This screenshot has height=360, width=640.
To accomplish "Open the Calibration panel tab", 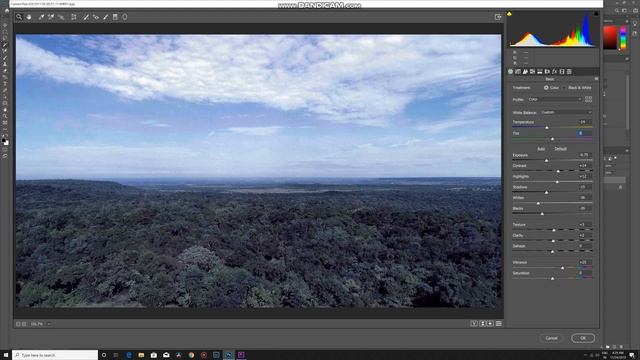I will pyautogui.click(x=562, y=71).
